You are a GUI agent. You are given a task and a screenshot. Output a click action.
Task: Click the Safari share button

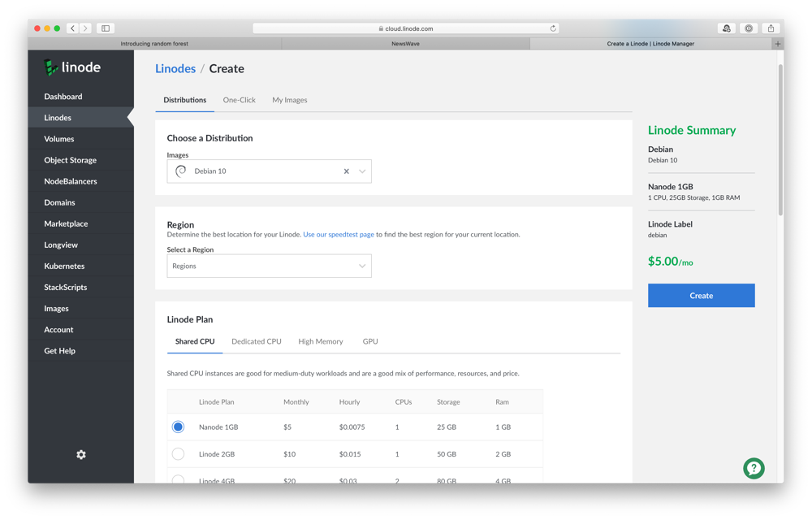coord(771,28)
